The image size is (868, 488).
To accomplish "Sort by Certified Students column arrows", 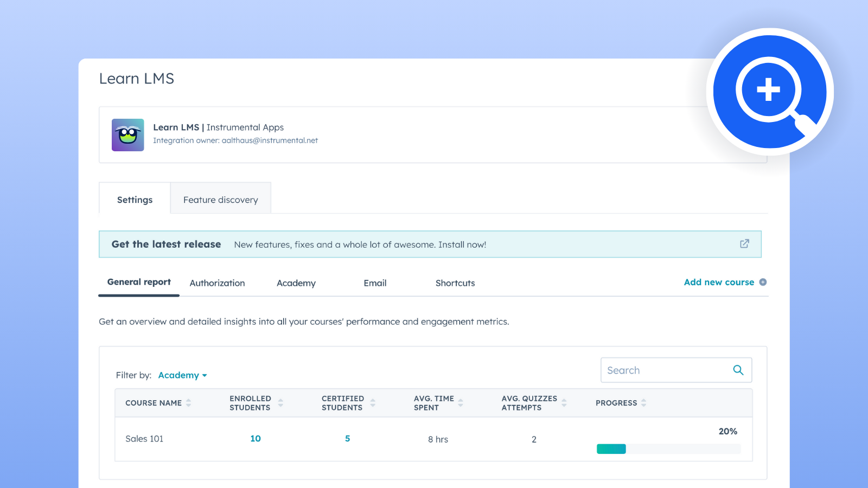I will point(373,403).
